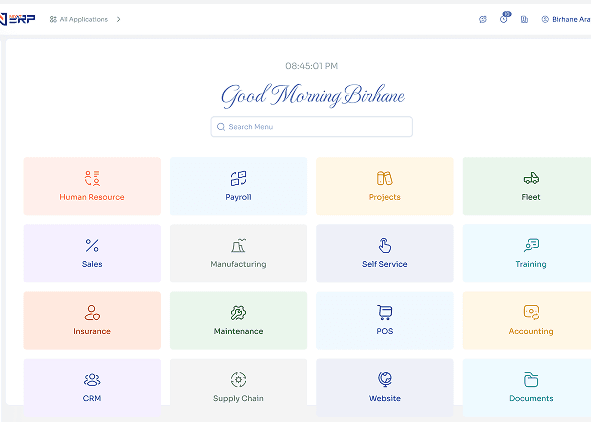This screenshot has height=422, width=591.
Task: Open the Manufacturing module
Action: pyautogui.click(x=238, y=253)
